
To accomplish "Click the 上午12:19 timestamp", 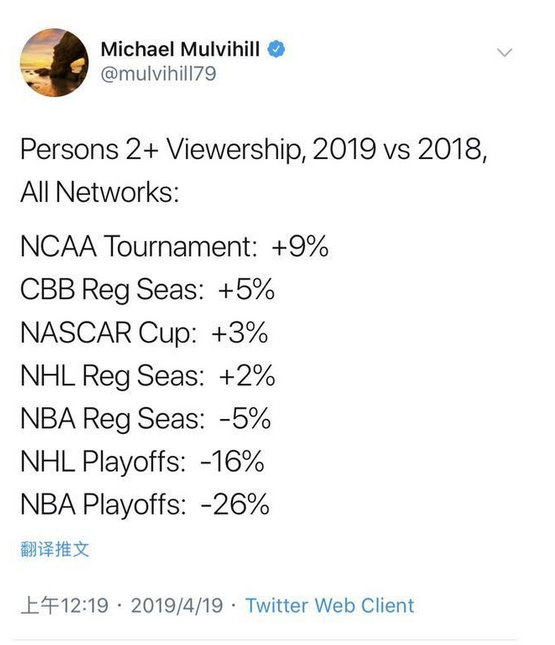I will coord(65,606).
